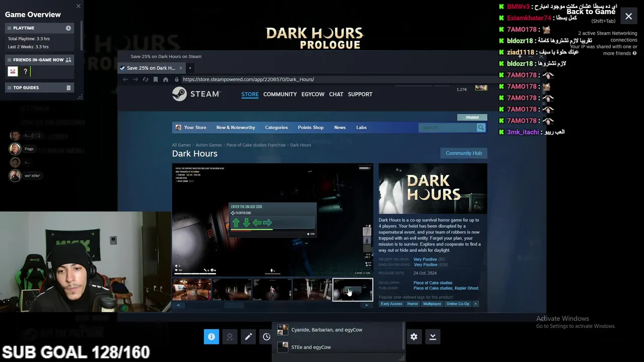This screenshot has height=362, width=644.
Task: Select the first screenshot thumbnail
Action: coord(192,290)
